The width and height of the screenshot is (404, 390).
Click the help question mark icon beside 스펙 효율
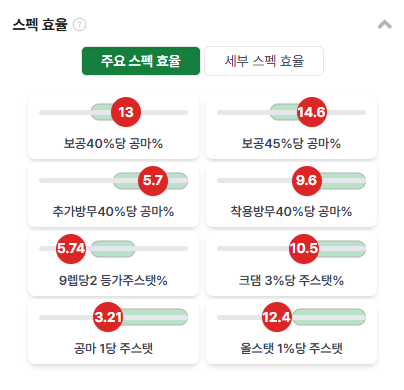[79, 25]
